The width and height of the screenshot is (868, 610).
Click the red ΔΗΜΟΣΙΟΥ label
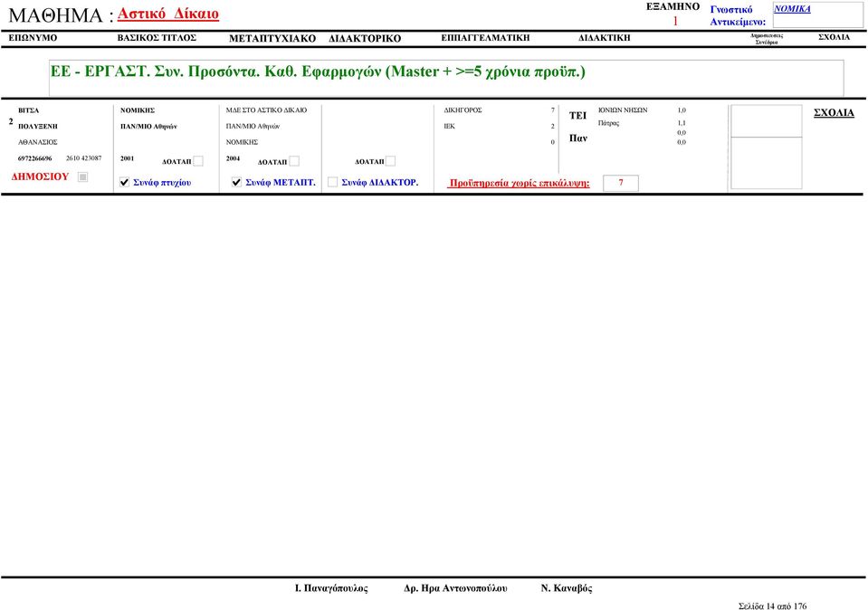40,176
